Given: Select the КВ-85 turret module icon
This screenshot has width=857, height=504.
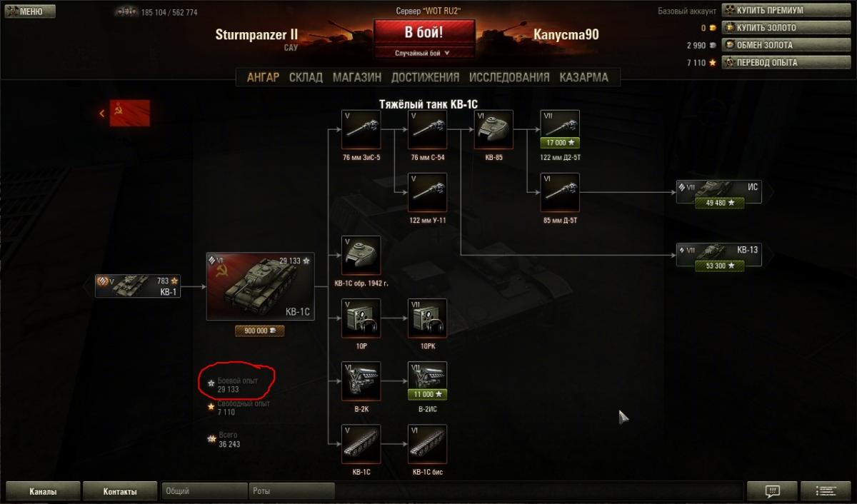Looking at the screenshot, I should [493, 129].
